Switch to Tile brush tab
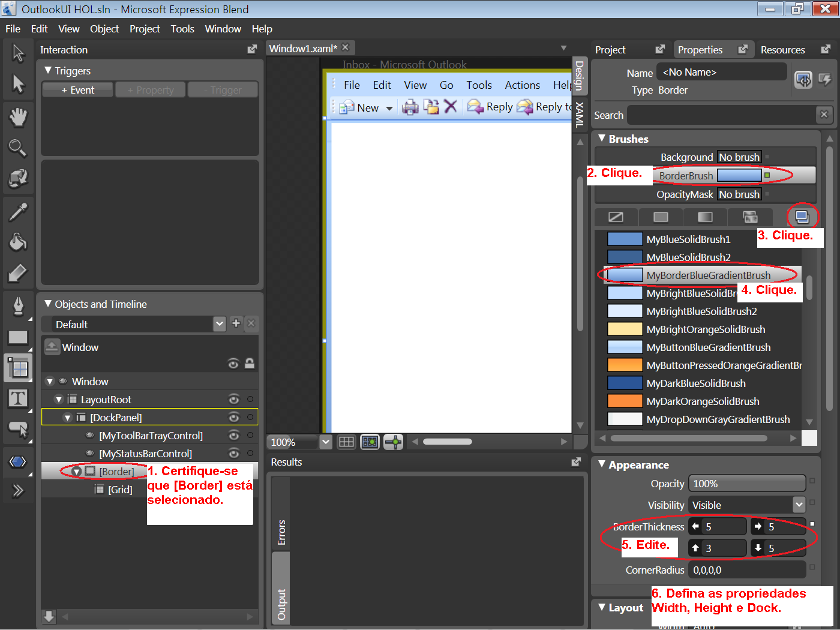The width and height of the screenshot is (840, 630). coord(750,217)
